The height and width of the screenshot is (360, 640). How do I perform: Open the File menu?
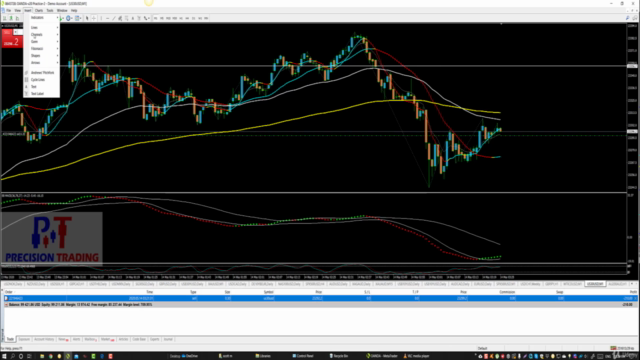coord(8,10)
